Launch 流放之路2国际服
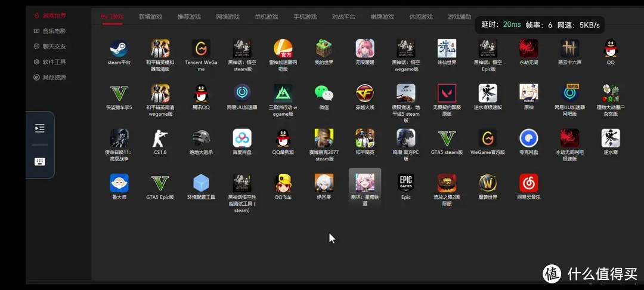The width and height of the screenshot is (644, 290). (447, 183)
